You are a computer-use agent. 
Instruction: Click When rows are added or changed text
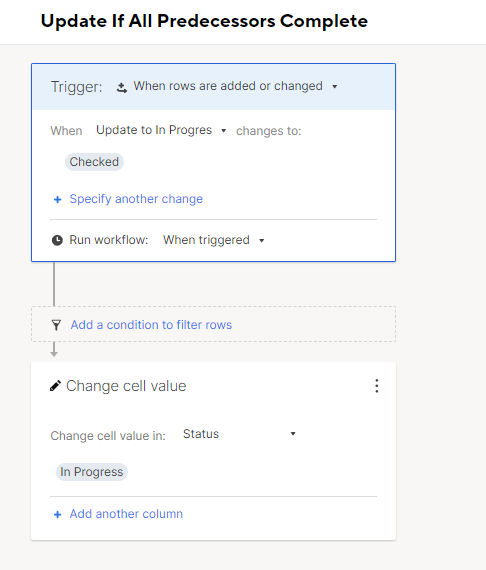tap(228, 86)
